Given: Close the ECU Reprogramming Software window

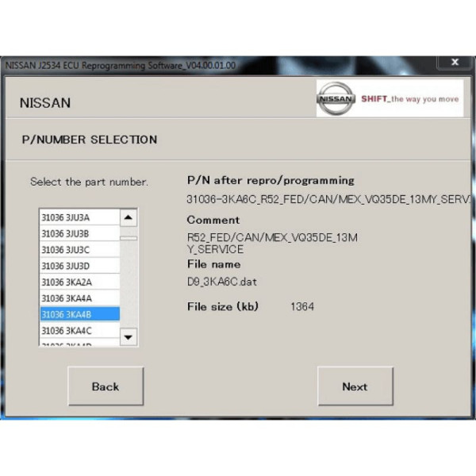Looking at the screenshot, I should point(455,63).
